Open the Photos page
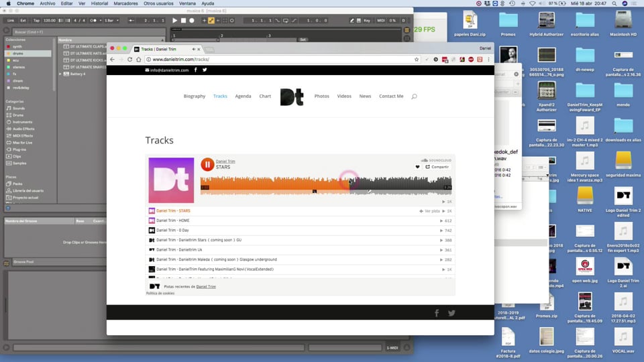The width and height of the screenshot is (644, 362). tap(321, 96)
